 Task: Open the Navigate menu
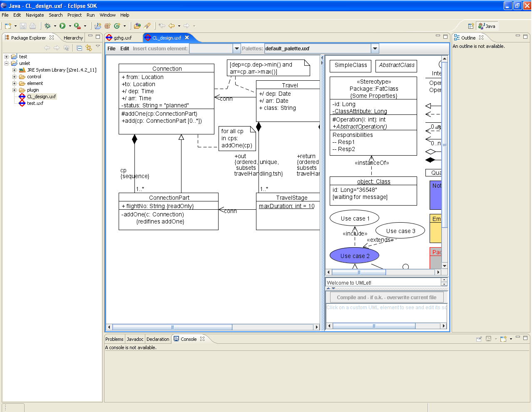(35, 15)
